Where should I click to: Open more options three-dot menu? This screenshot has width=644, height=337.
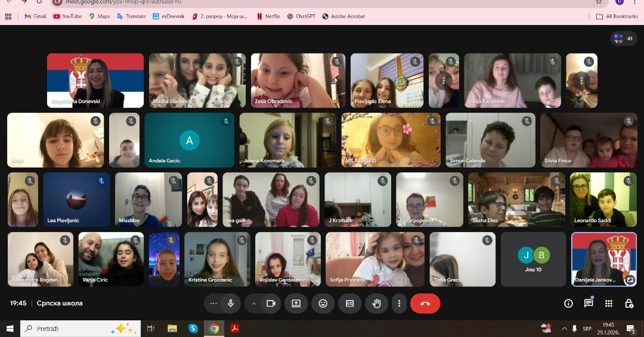[x=400, y=304]
